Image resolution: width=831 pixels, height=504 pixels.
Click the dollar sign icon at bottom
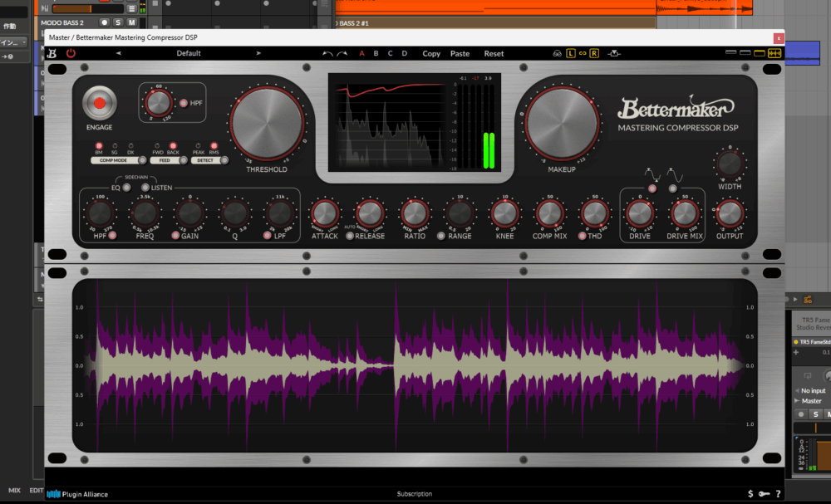[750, 493]
